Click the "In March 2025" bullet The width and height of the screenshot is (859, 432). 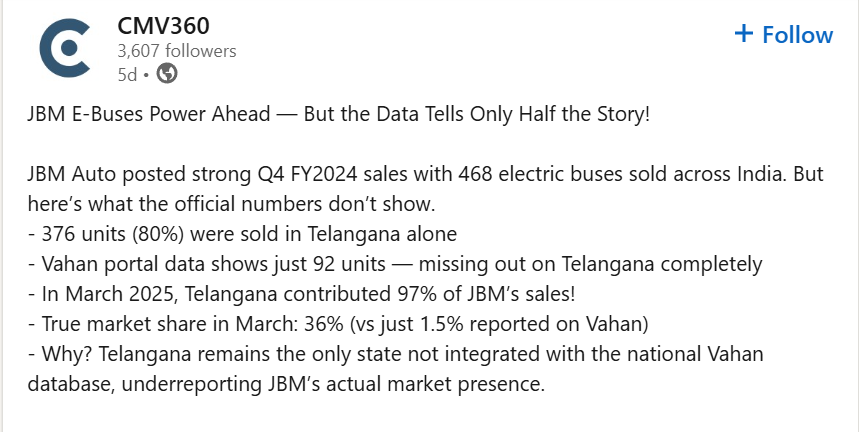point(110,294)
